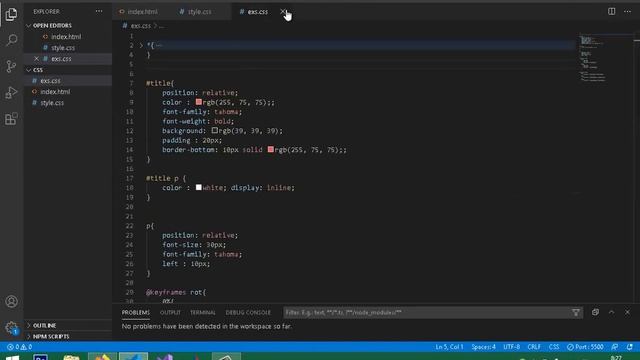Open the Debug Console panel tab

pyautogui.click(x=248, y=312)
